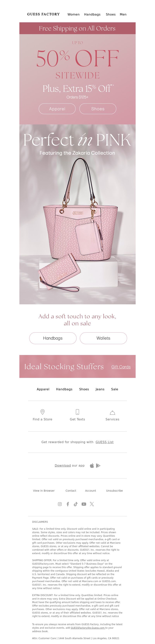Open the X social icon
The height and width of the screenshot is (644, 155).
[92, 504]
